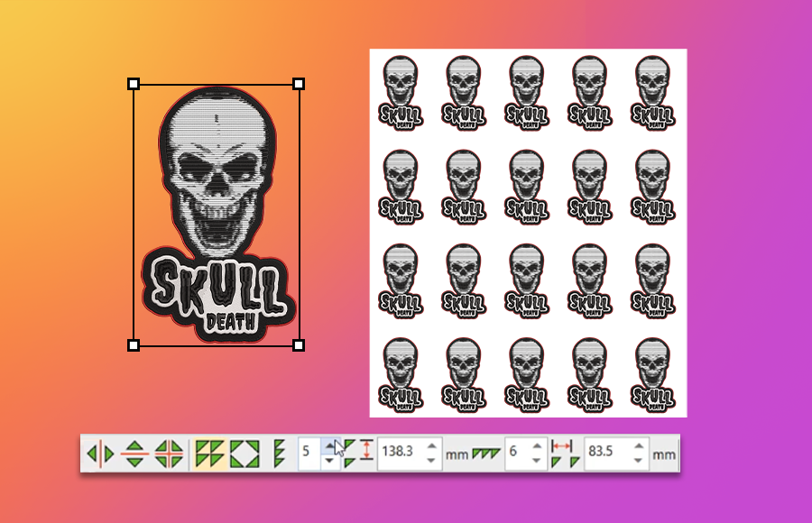Screen dimensions: 812x523
Task: Click the columns count triangles icon
Action: 485,453
